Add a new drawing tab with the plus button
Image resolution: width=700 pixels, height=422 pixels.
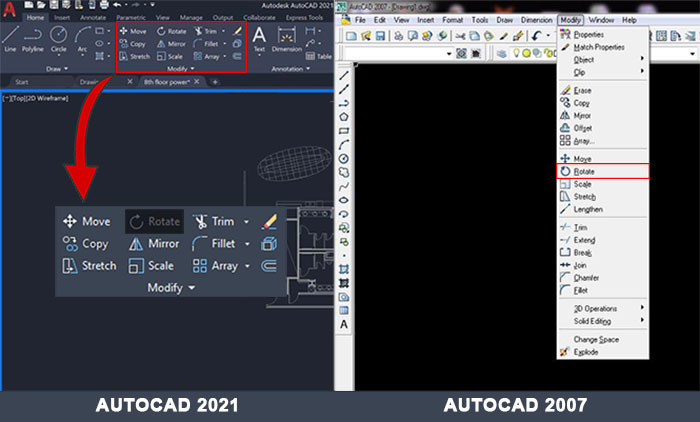215,82
